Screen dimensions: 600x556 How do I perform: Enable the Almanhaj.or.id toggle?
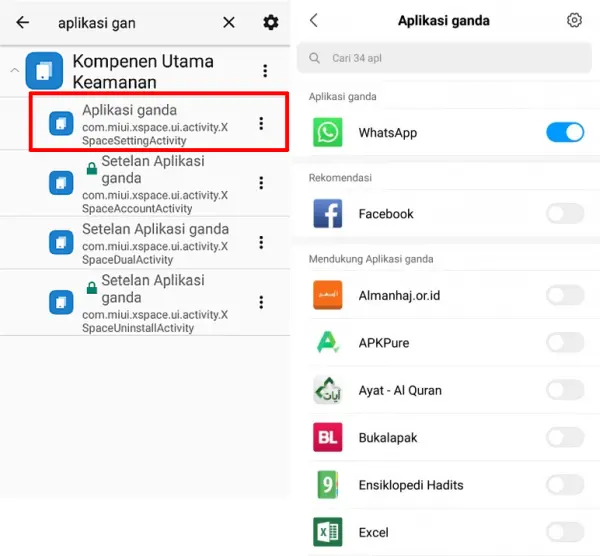pos(565,295)
